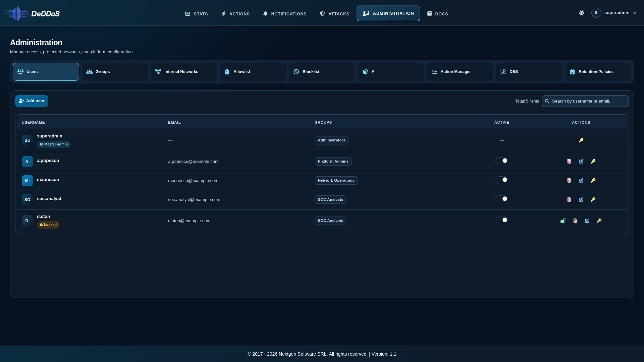Open the Internal Networks tab

[184, 72]
